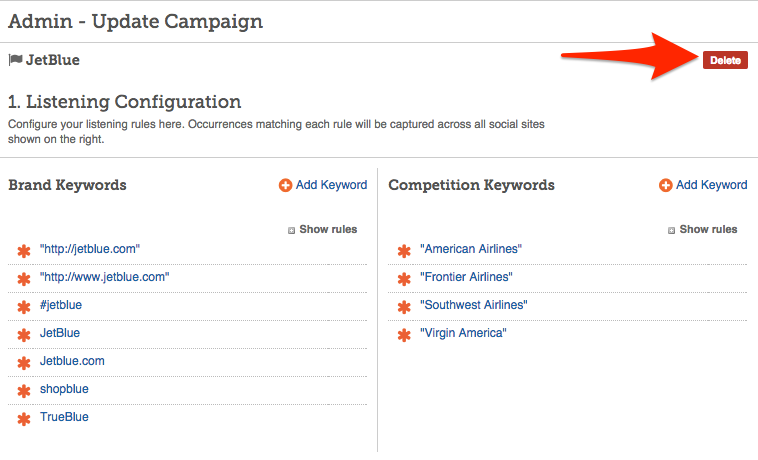Add a keyword to Competition Keywords

click(712, 185)
